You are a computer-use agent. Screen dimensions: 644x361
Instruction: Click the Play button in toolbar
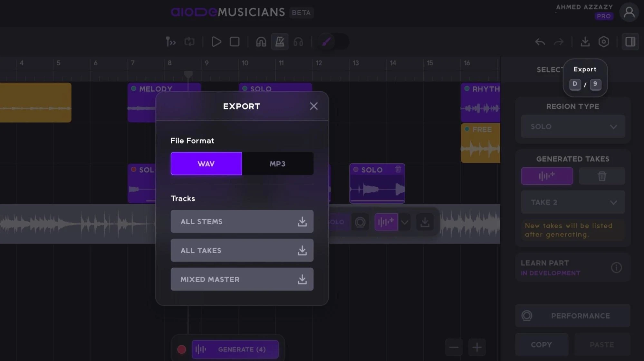click(x=216, y=42)
